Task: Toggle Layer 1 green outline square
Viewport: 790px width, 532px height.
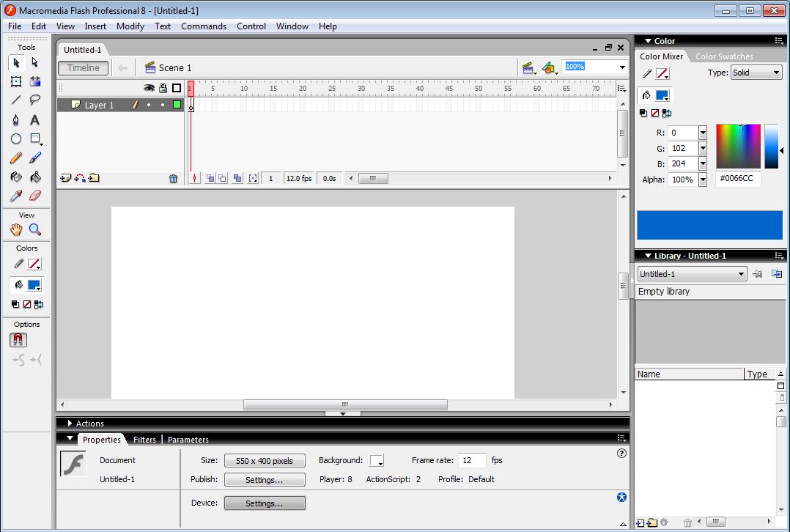Action: (177, 105)
